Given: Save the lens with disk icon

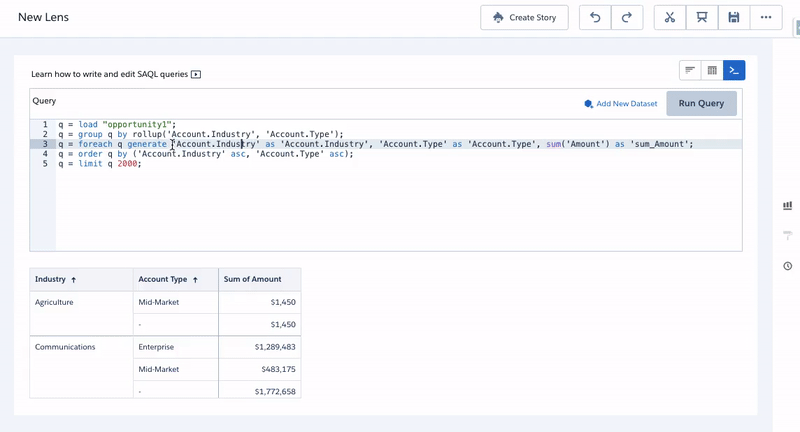Looking at the screenshot, I should [734, 17].
